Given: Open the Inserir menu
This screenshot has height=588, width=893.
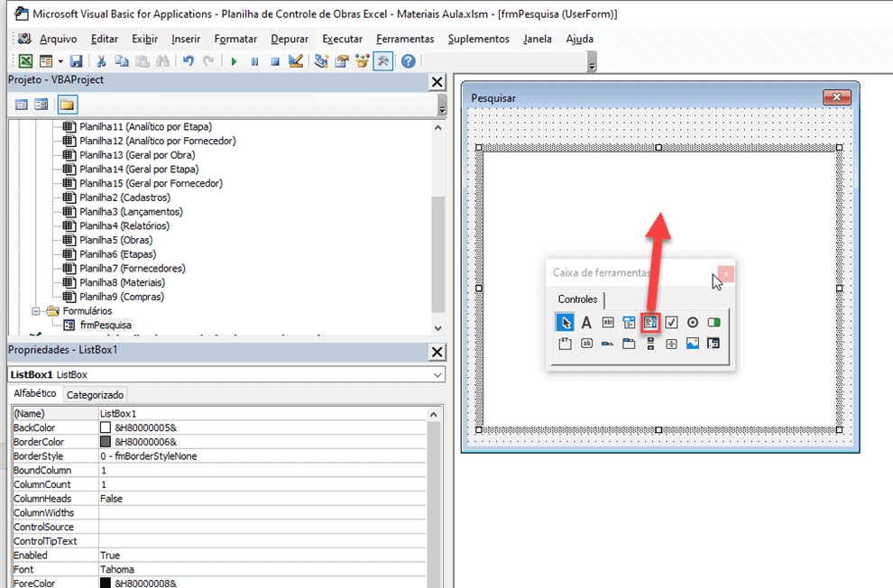Looking at the screenshot, I should tap(186, 40).
